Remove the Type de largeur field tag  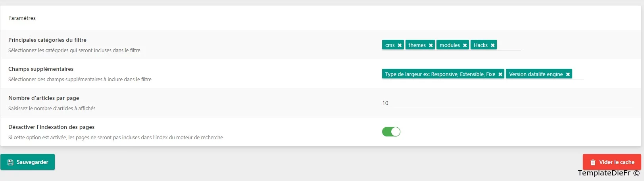tap(500, 74)
